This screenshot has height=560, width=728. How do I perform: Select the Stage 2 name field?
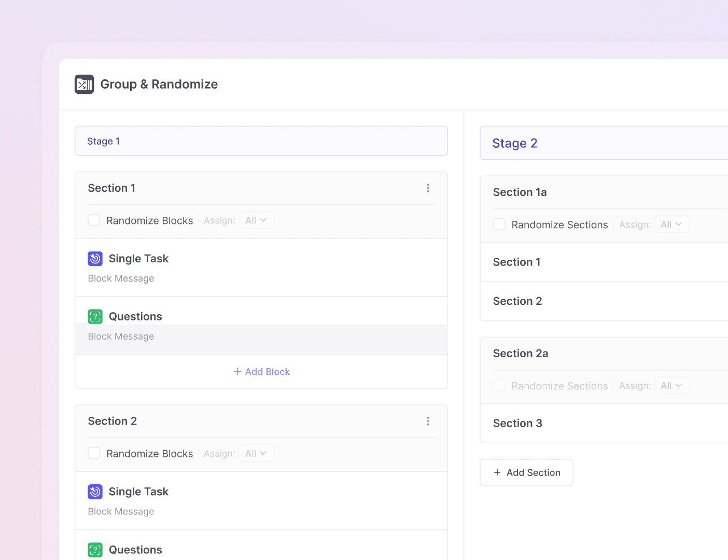[604, 143]
